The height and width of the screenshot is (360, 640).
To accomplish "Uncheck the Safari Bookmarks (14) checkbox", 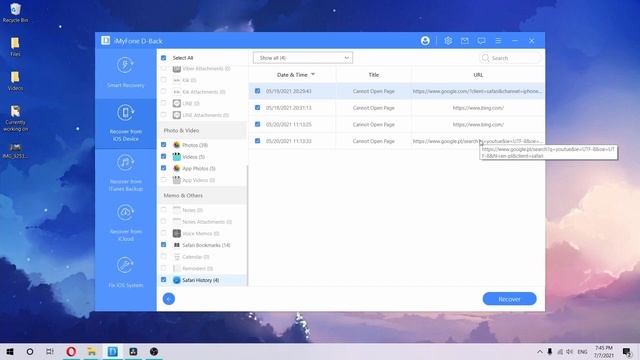I will pyautogui.click(x=164, y=245).
